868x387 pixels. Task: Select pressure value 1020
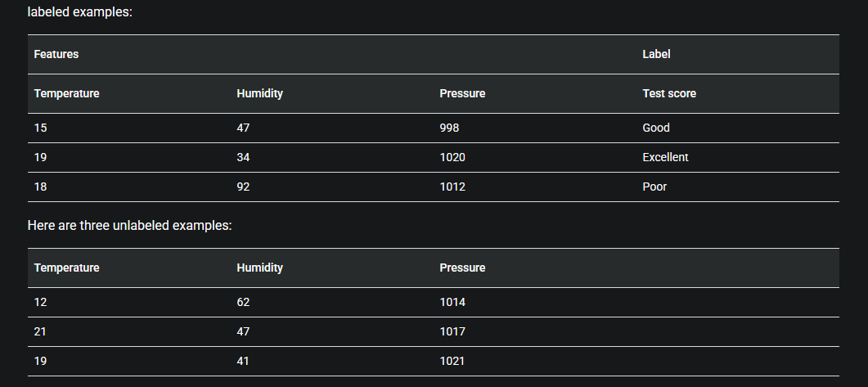tap(535, 157)
